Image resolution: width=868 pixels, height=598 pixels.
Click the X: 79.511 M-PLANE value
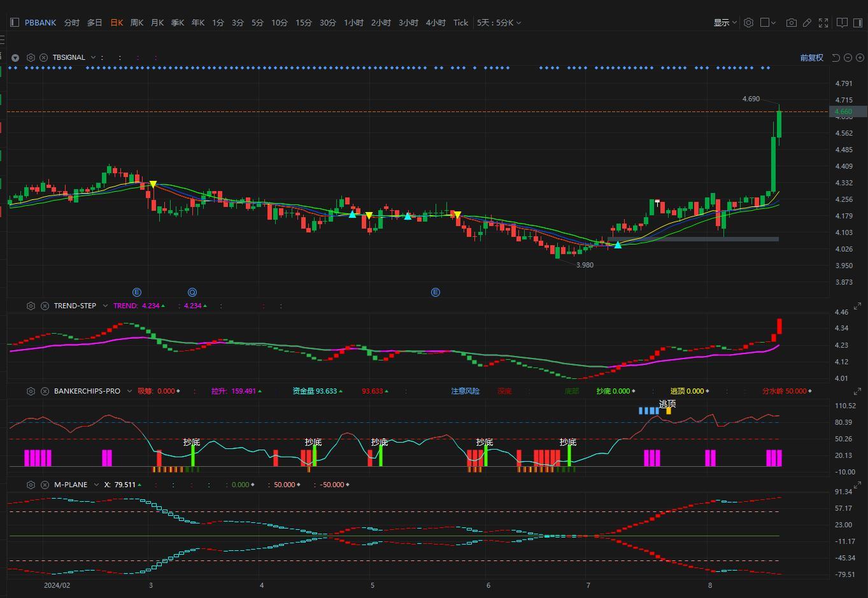123,485
